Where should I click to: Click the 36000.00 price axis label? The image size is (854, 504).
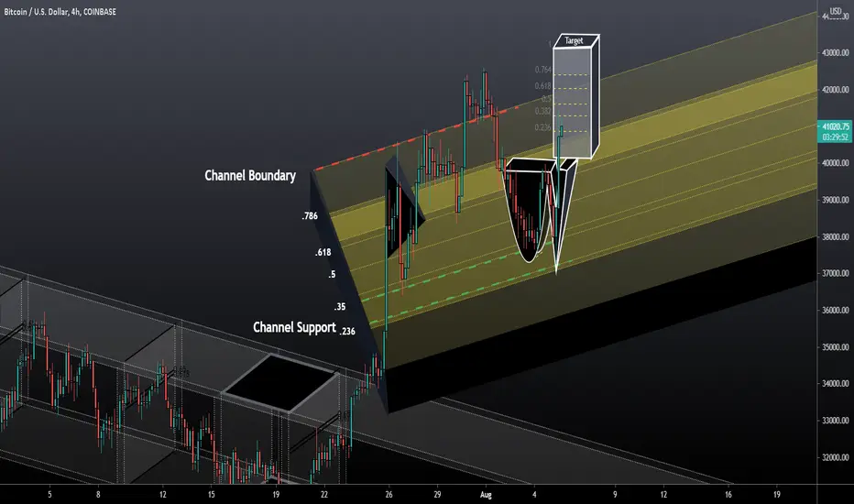[x=836, y=310]
